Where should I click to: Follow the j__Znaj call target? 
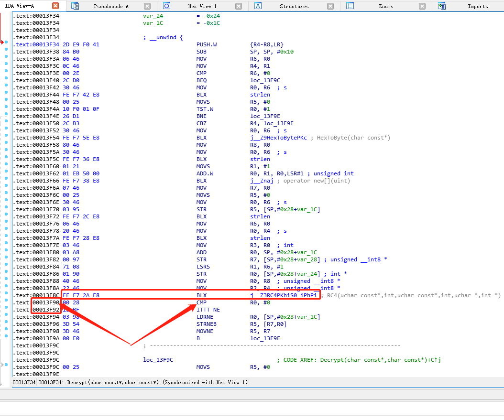click(262, 181)
